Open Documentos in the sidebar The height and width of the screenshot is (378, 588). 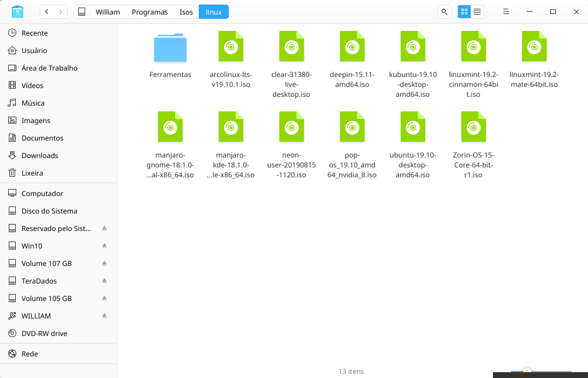coord(58,138)
